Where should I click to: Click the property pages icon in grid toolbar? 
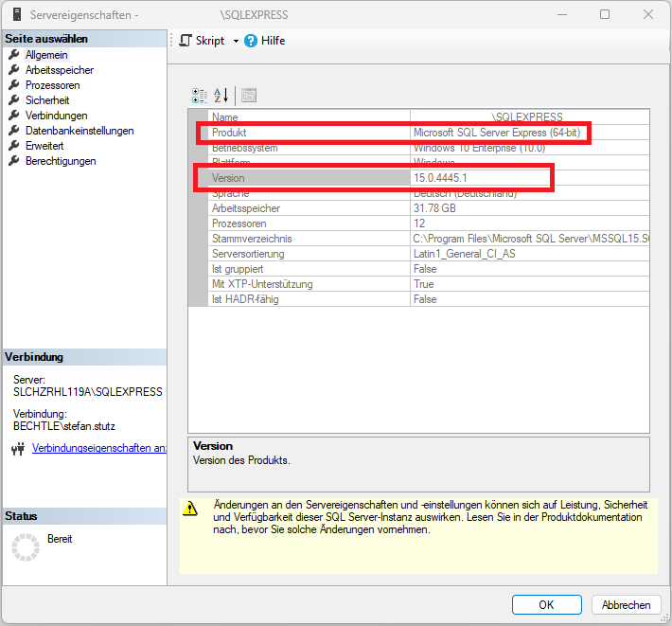pos(248,95)
